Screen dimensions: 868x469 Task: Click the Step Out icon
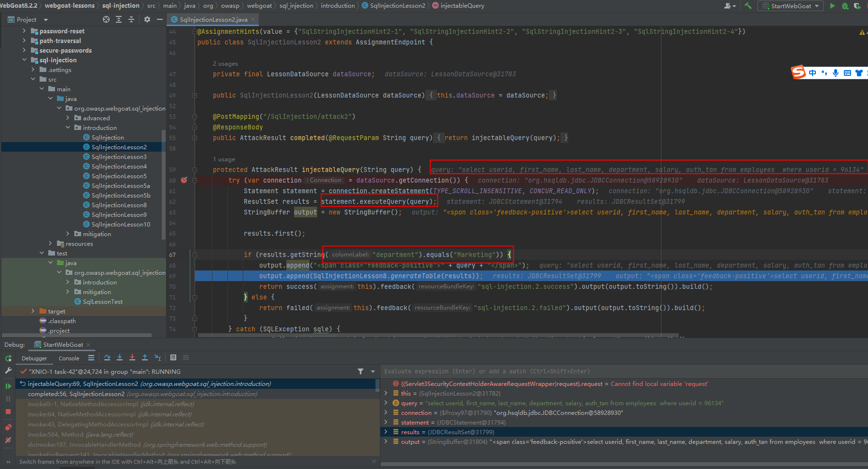pos(145,357)
